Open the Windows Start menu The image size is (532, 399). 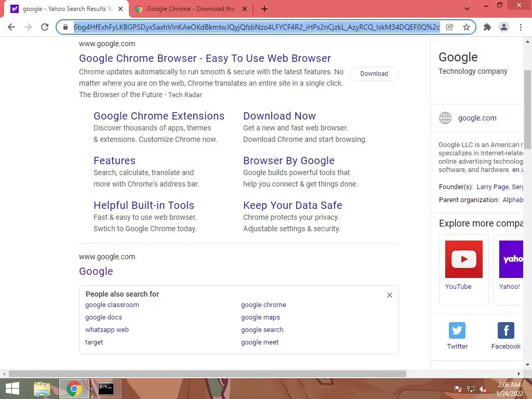tap(12, 389)
